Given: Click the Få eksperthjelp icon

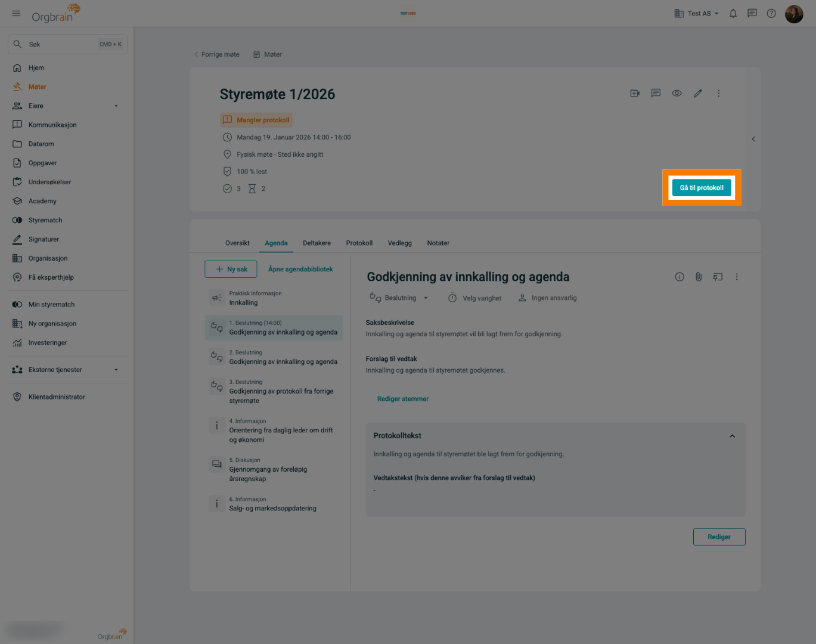Looking at the screenshot, I should pos(17,278).
